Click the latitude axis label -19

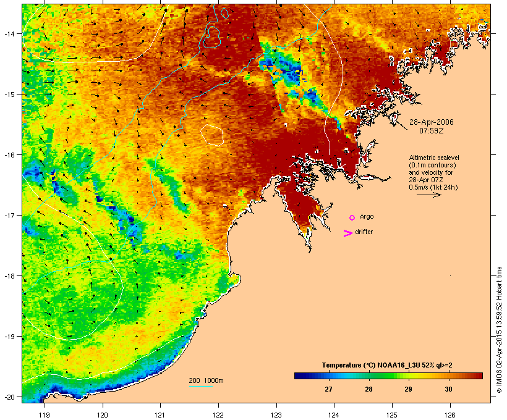[9, 337]
